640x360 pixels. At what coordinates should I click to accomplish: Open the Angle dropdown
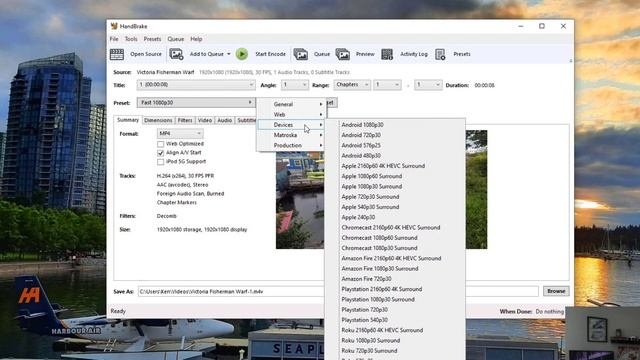[x=294, y=85]
